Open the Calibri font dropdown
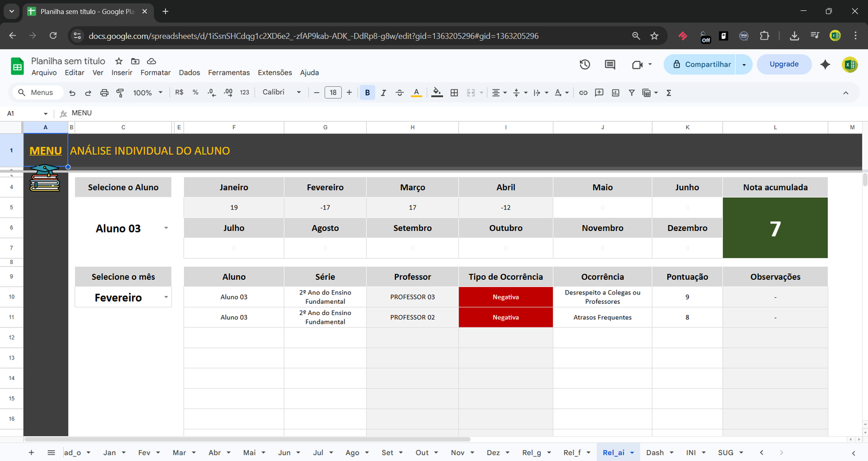This screenshot has height=461, width=868. tap(282, 93)
